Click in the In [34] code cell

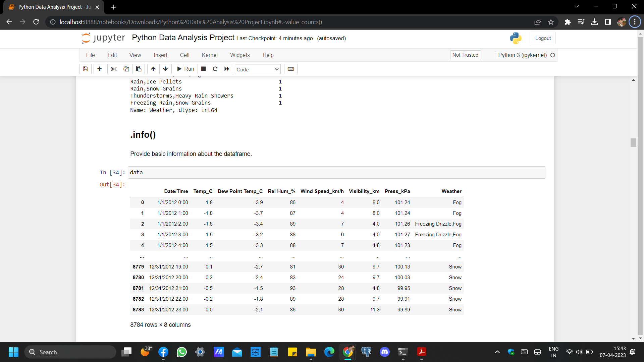tap(336, 173)
